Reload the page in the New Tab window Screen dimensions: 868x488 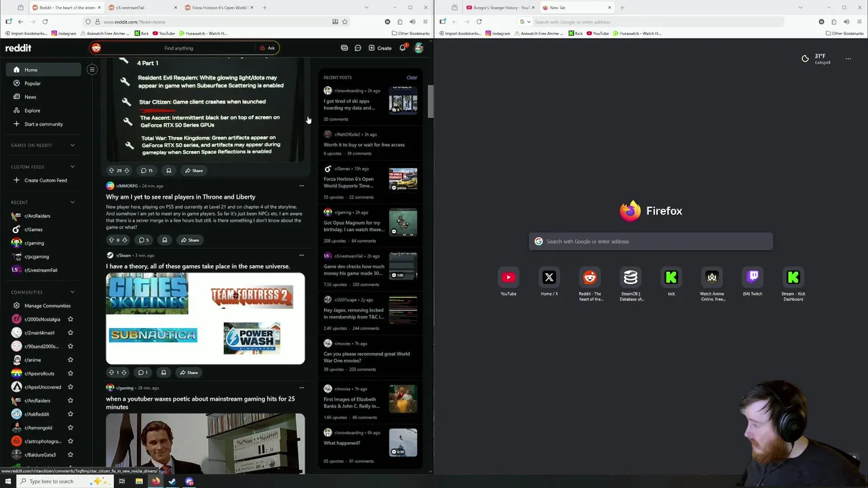pos(479,22)
